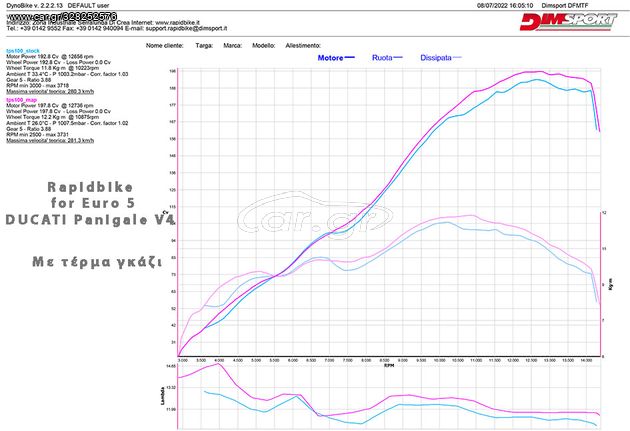
Task: Open the www.rapidbike.it address text
Action: click(x=177, y=23)
